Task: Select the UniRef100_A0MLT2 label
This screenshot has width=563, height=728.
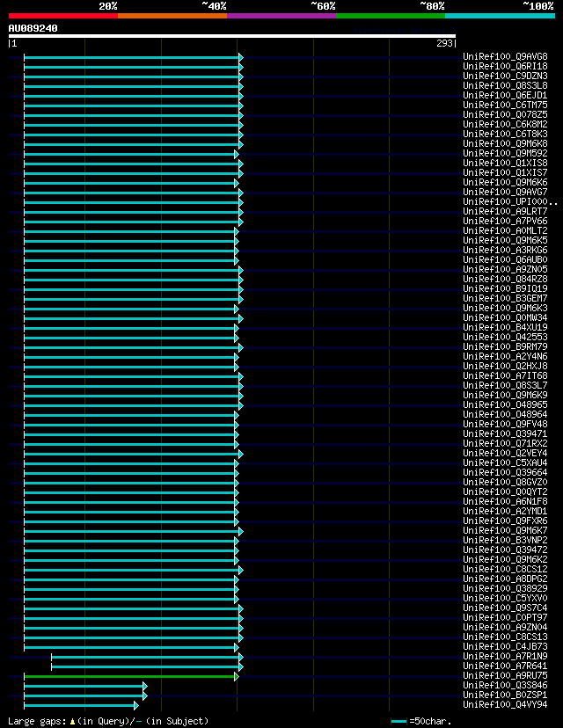Action: click(506, 230)
